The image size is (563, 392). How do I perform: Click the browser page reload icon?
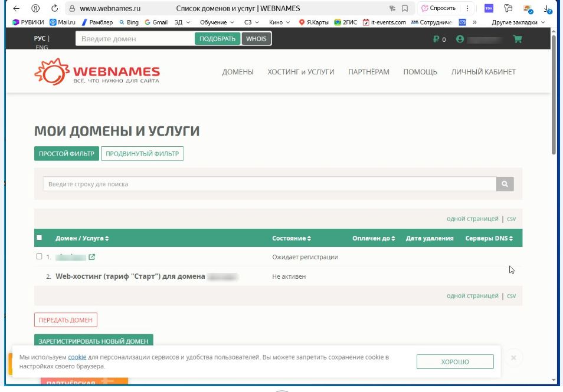click(x=54, y=8)
